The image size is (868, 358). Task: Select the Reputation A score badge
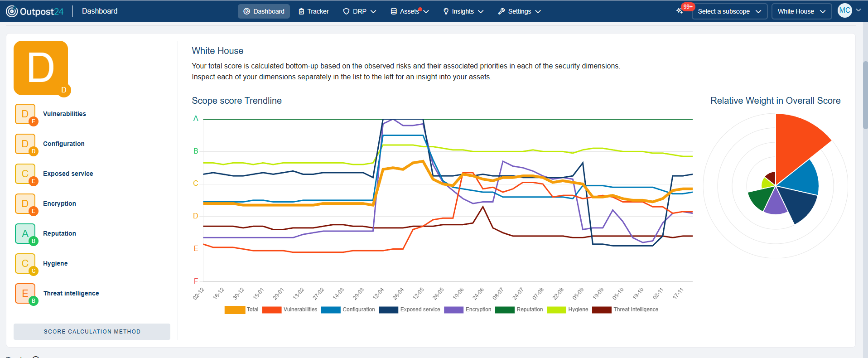coord(25,233)
